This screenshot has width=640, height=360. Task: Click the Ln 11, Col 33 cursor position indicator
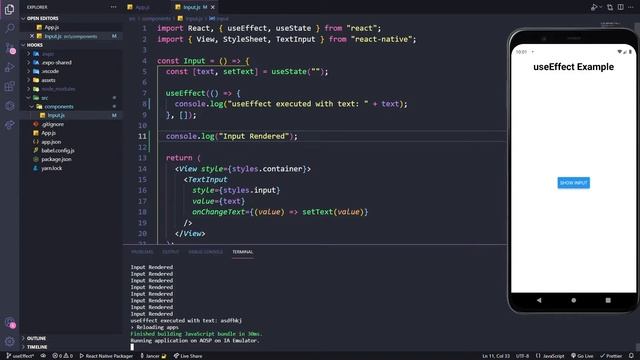coord(496,356)
